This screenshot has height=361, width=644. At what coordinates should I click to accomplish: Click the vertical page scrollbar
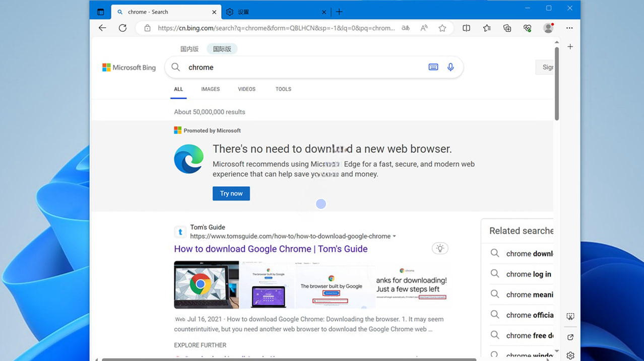tap(556, 84)
